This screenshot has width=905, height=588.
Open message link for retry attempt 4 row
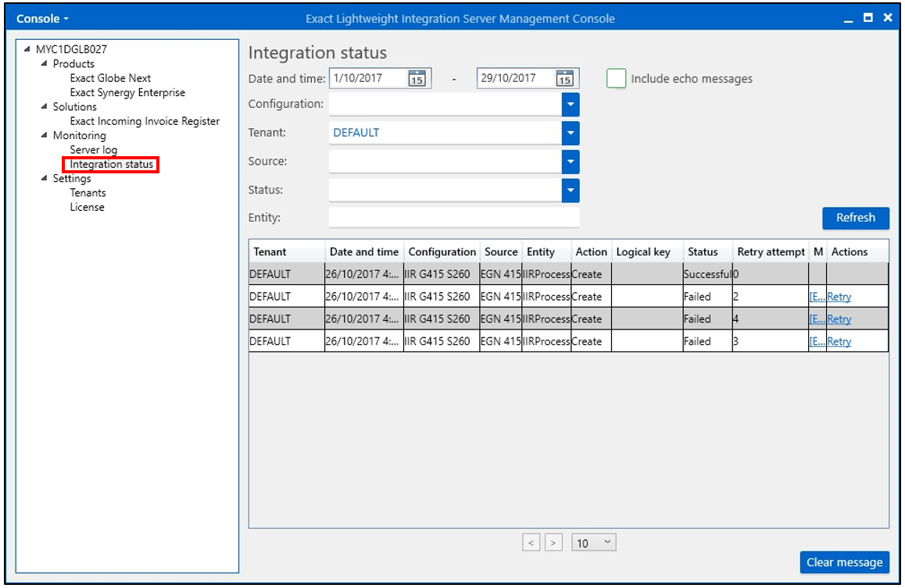pyautogui.click(x=817, y=319)
